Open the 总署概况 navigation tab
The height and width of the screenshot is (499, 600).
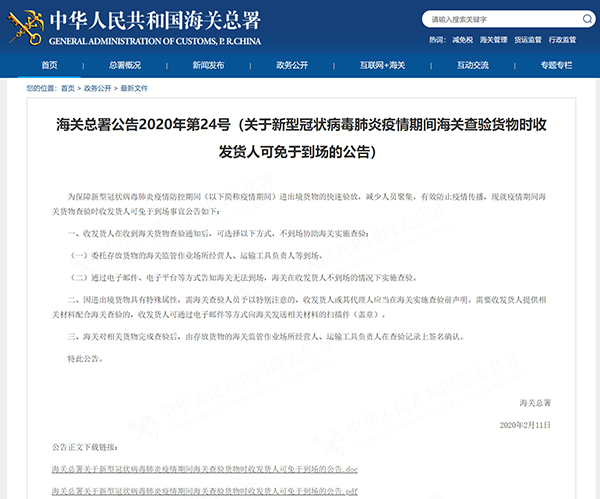click(125, 65)
